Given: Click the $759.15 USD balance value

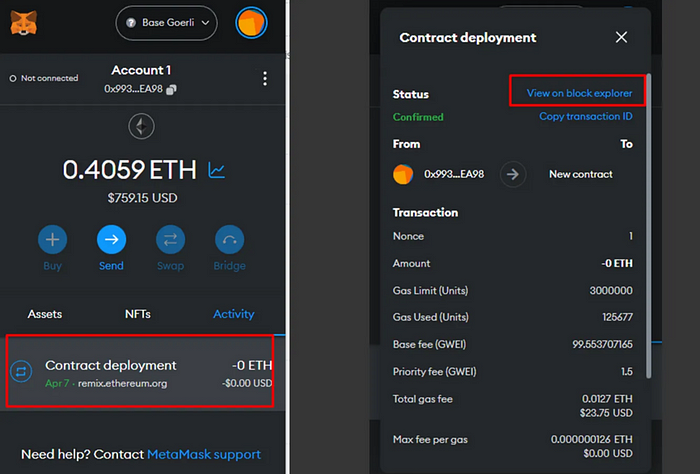Looking at the screenshot, I should [x=142, y=198].
